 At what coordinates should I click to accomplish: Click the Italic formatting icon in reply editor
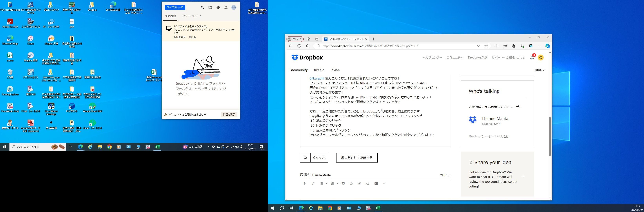[x=313, y=184]
